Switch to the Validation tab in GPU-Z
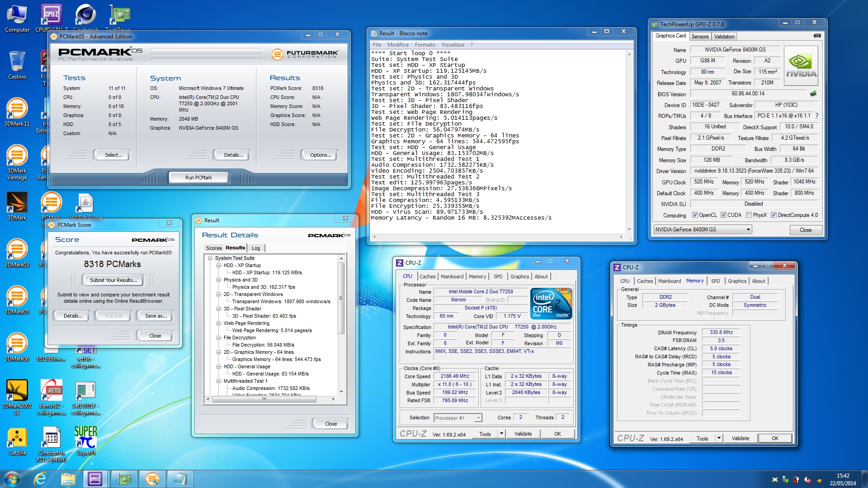 point(724,37)
